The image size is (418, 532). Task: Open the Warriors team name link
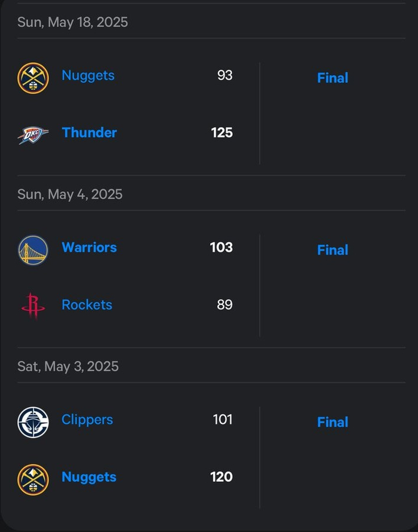(89, 247)
